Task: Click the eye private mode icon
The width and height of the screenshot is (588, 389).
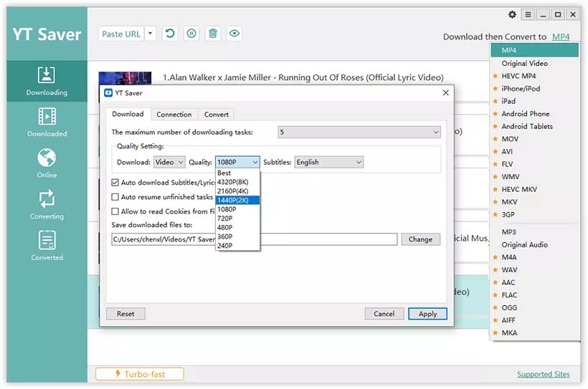Action: (234, 34)
